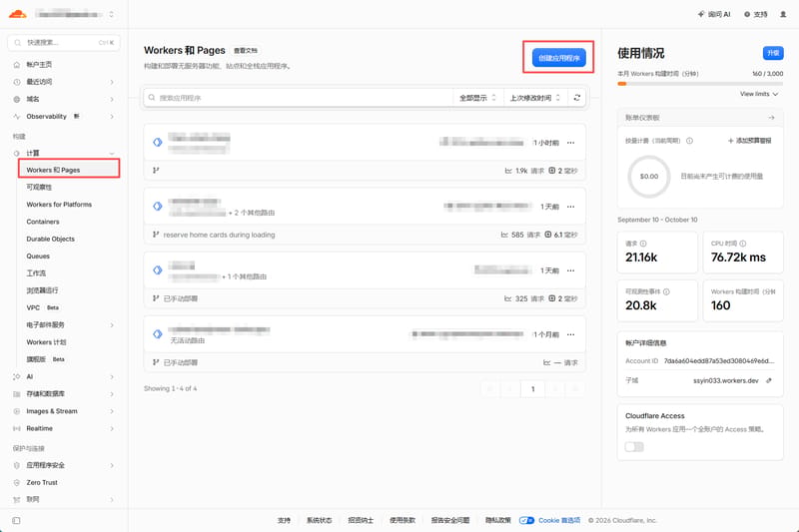The image size is (799, 532).
Task: Open 使用条款 footer link
Action: coord(402,520)
